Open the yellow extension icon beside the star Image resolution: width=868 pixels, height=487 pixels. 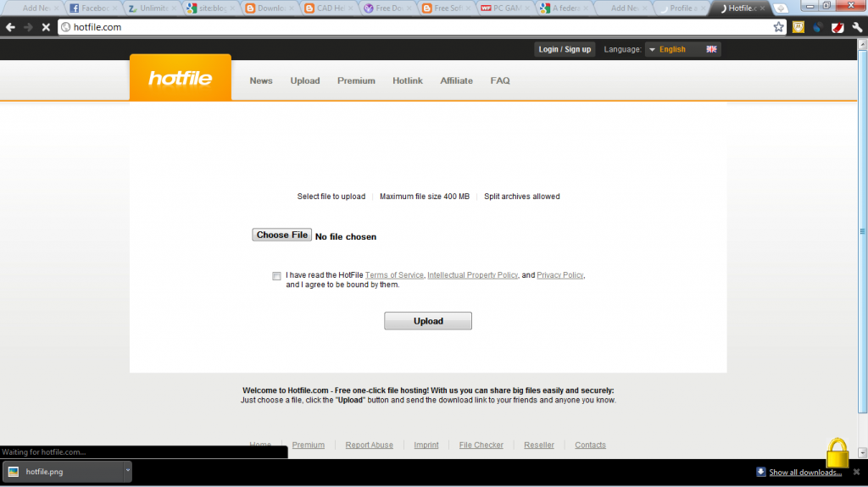[x=798, y=27]
